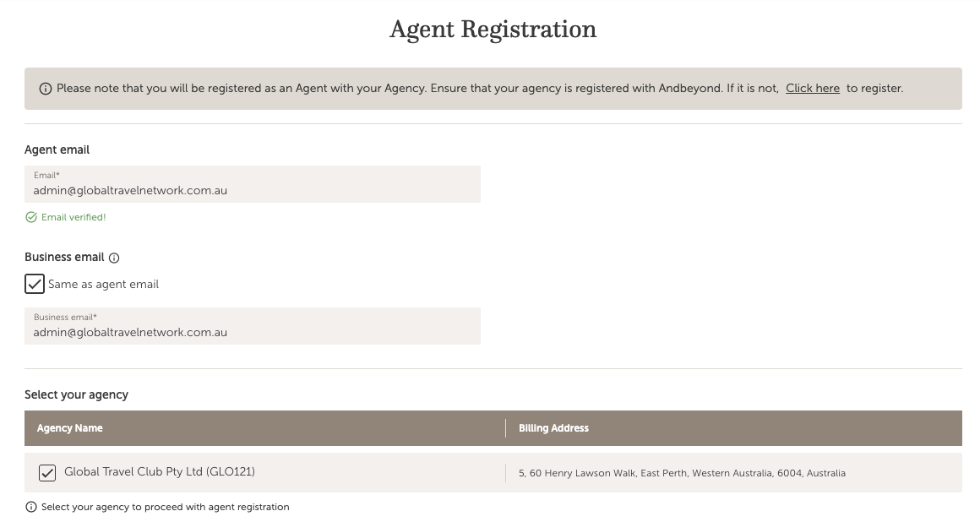Click the info icon in the notice banner
The image size is (980, 522).
(x=46, y=89)
